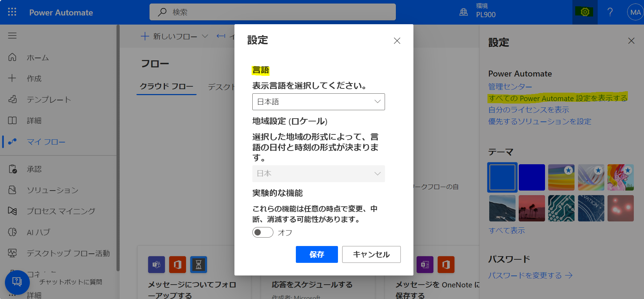Select the blue blueprint theme

pos(591,208)
